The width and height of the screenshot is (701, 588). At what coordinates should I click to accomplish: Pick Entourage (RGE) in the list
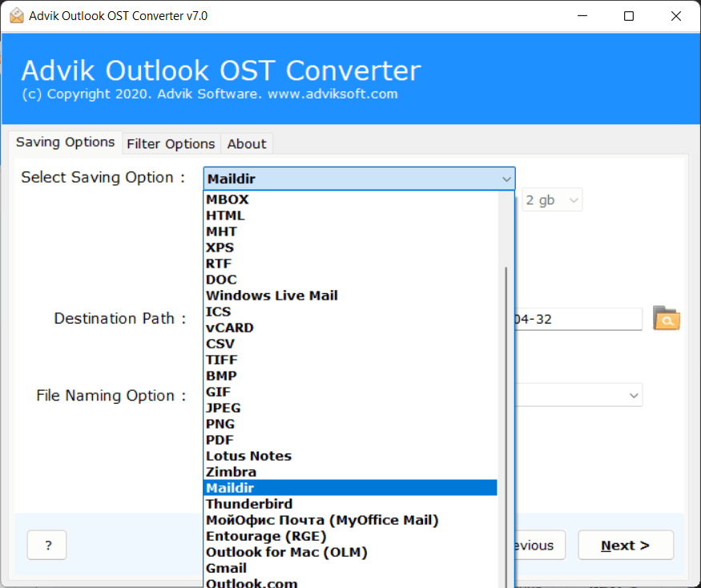[x=350, y=536]
